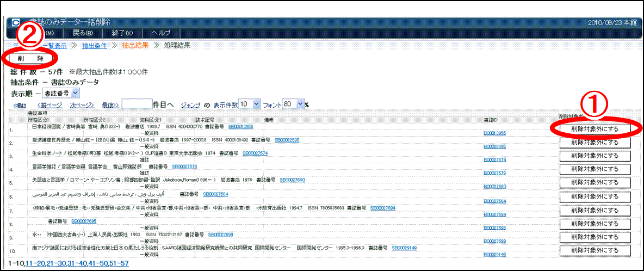The width and height of the screenshot is (644, 271).
Task: Jump to first page with <<最初 link
Action: point(20,105)
